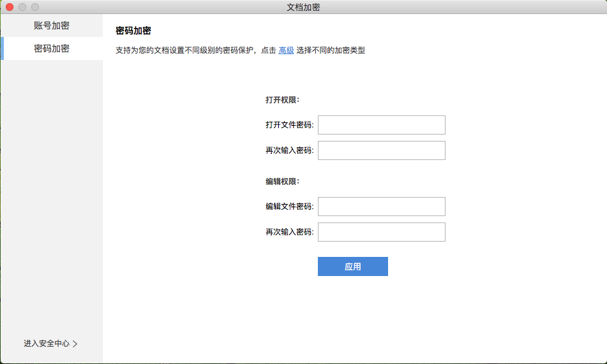
Task: Select the 编辑权限 section label
Action: [282, 182]
